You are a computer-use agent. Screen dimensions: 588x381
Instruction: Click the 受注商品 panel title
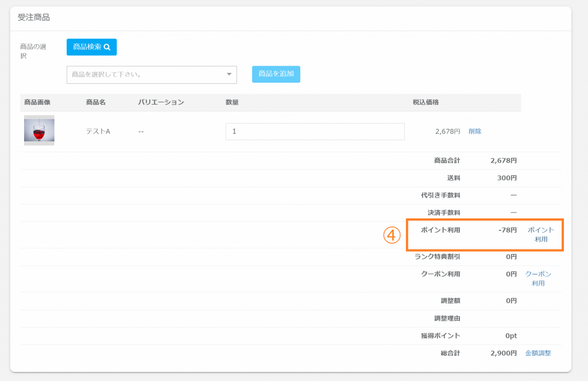pos(34,18)
